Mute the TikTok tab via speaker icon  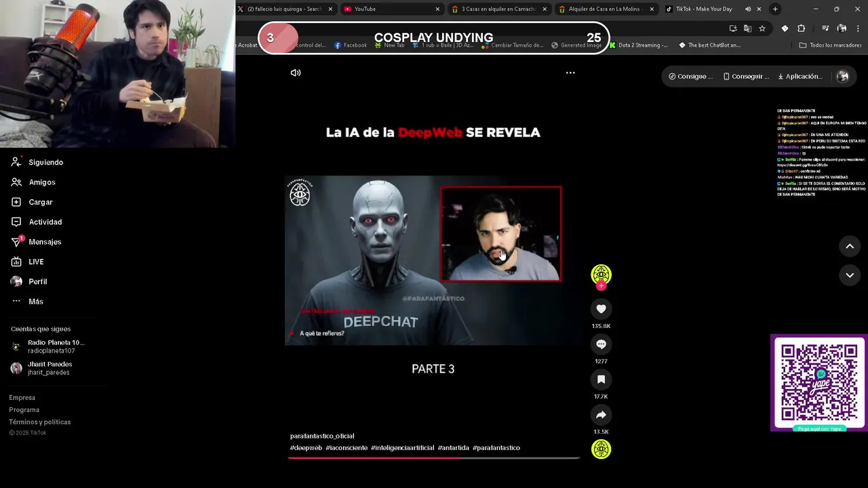pos(748,9)
